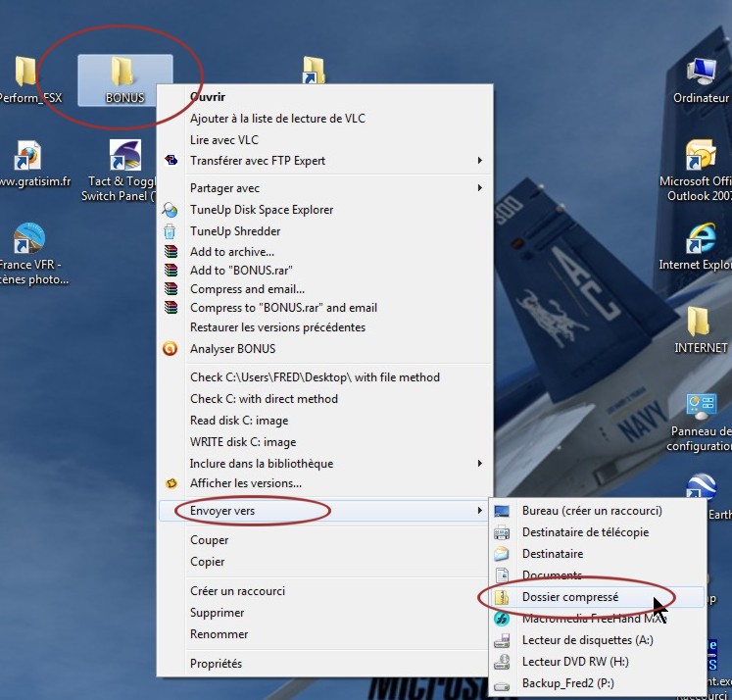Click FTP Expert icon in context menu
Image resolution: width=732 pixels, height=700 pixels.
[171, 160]
